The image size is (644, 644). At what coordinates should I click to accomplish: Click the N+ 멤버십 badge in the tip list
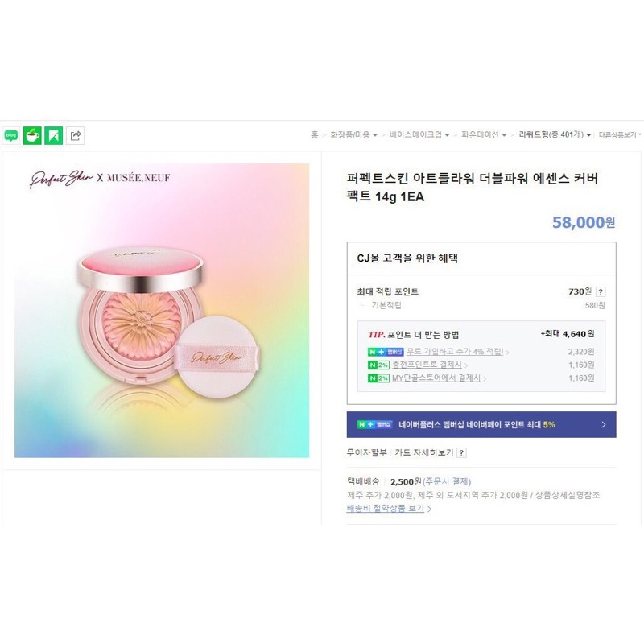pos(385,352)
